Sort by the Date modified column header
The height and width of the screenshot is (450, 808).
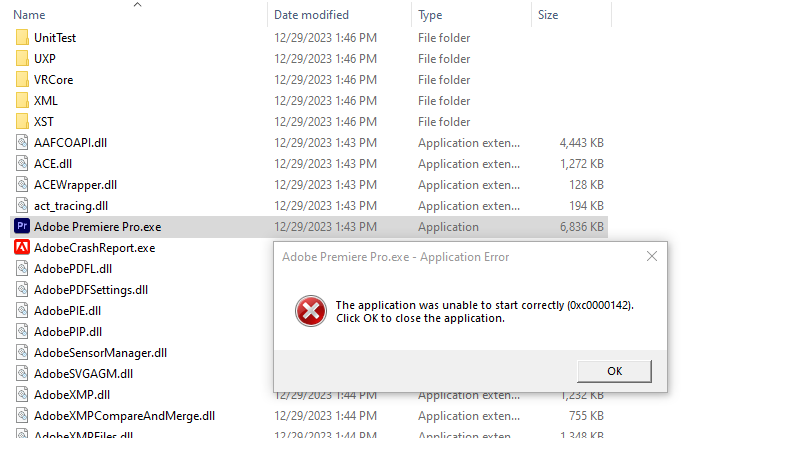(x=311, y=15)
